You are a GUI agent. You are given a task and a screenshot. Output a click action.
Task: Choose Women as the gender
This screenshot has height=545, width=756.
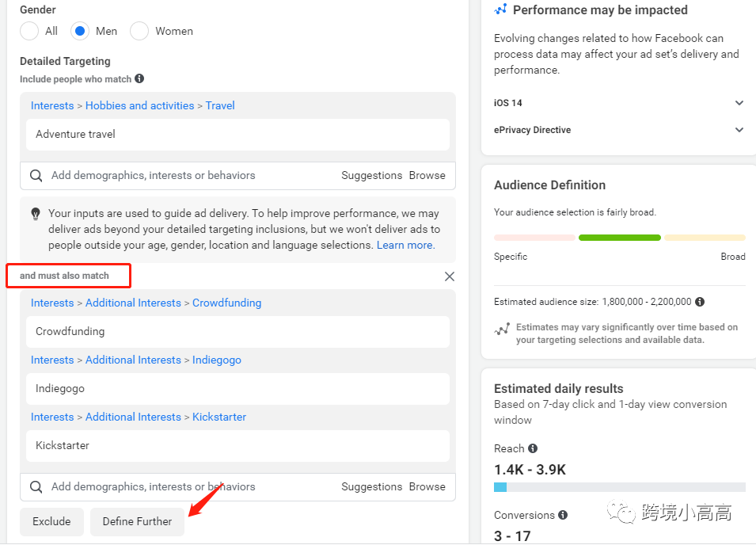tap(139, 31)
